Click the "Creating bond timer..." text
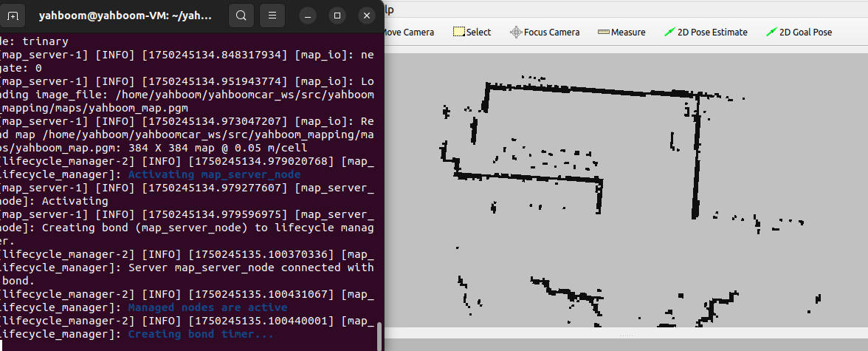Screen dimensions: 868x351 [x=201, y=334]
